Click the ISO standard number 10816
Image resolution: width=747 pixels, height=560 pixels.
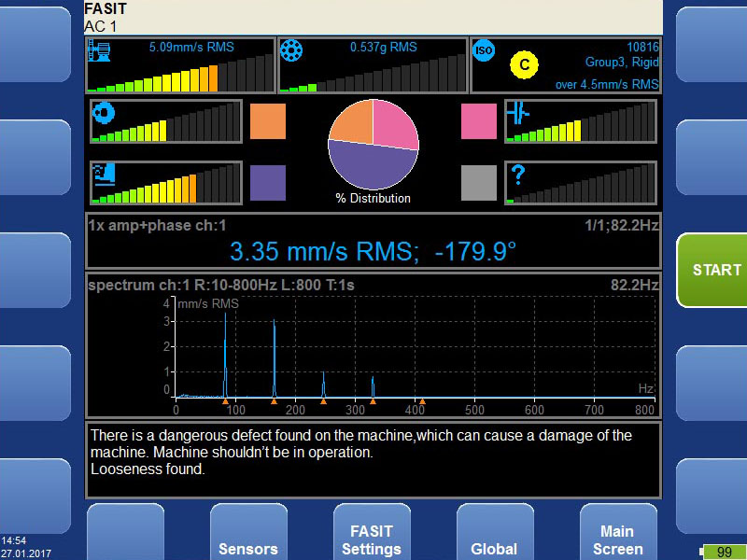click(642, 47)
